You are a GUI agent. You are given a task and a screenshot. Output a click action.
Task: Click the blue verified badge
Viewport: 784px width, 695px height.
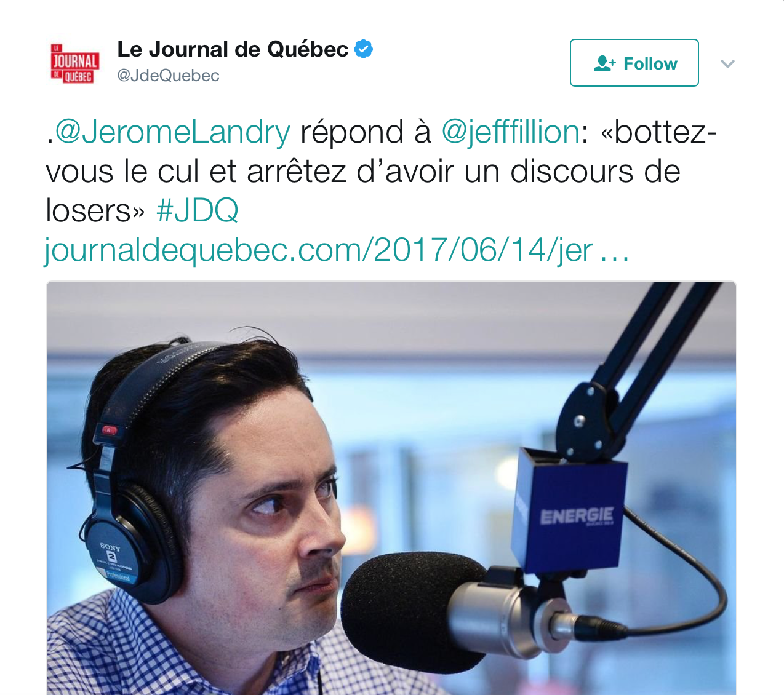click(x=364, y=49)
